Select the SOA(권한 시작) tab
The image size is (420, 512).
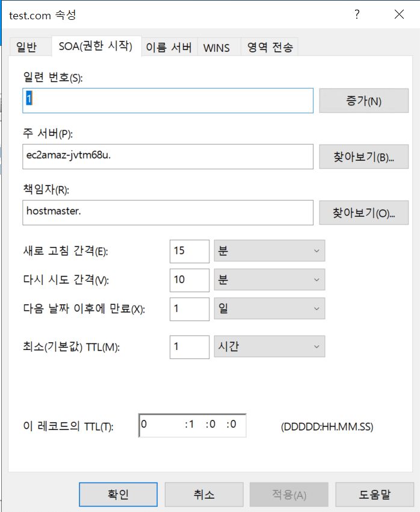point(96,46)
